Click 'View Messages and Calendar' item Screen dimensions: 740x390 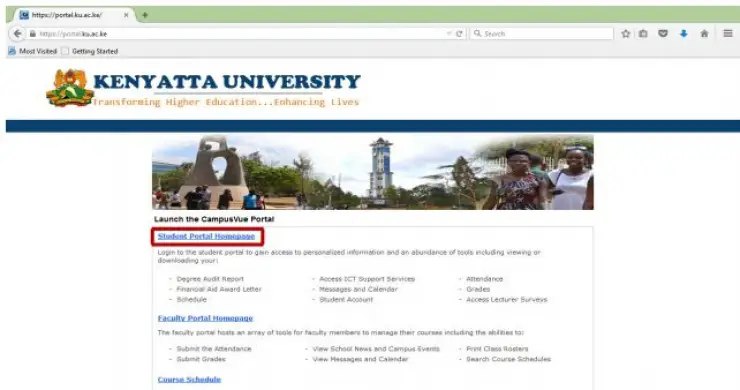pos(360,359)
